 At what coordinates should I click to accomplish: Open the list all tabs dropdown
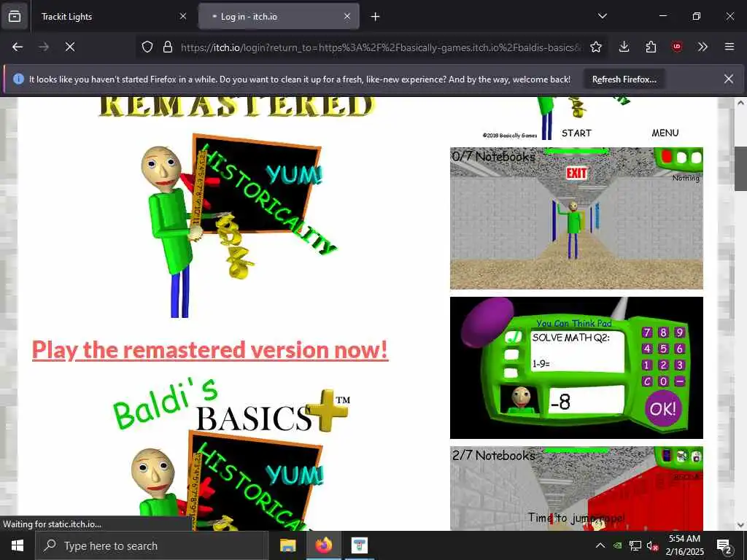(x=602, y=16)
